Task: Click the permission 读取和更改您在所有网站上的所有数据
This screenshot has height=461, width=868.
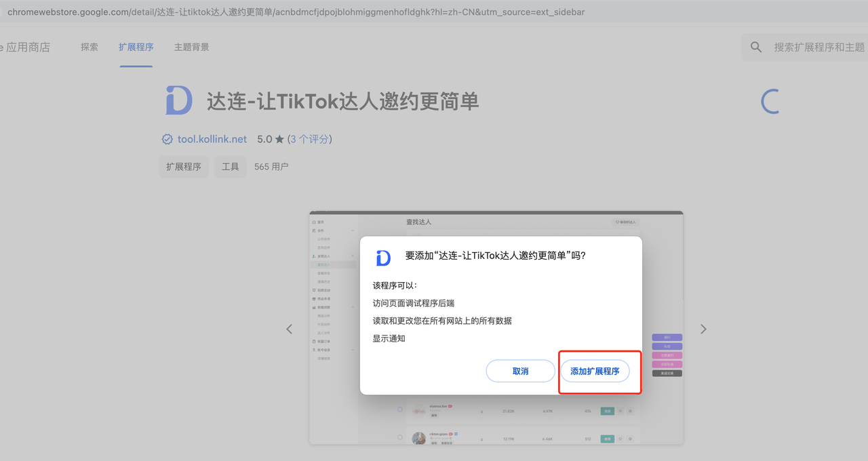Action: click(x=442, y=321)
